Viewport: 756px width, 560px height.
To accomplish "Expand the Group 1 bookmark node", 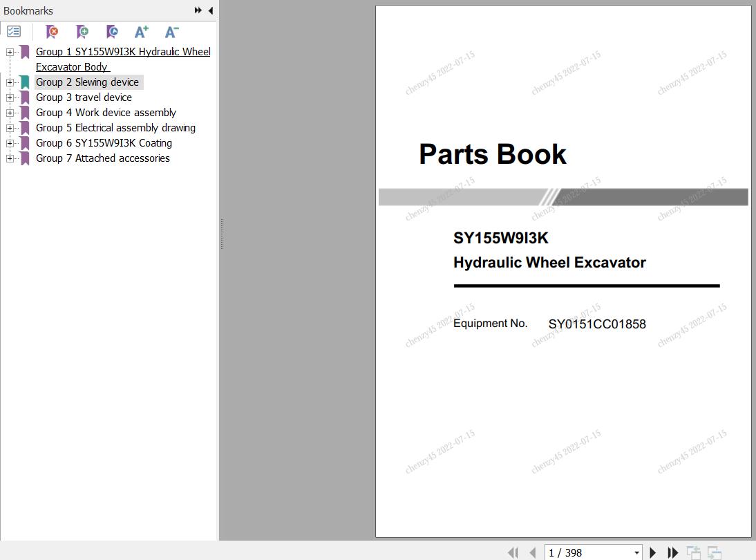I will pos(10,52).
